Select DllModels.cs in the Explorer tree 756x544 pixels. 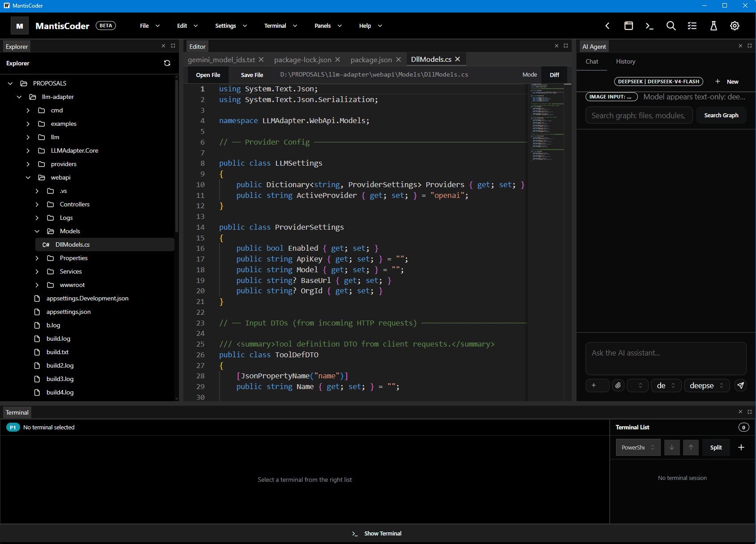[x=105, y=244]
